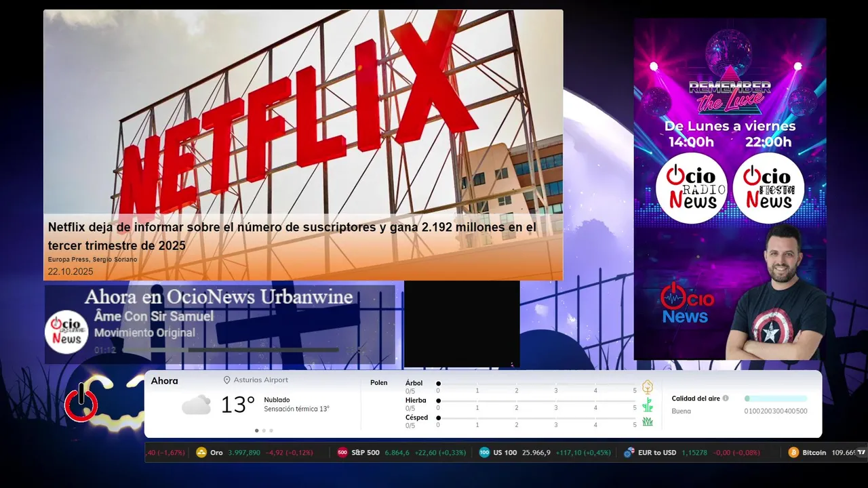The image size is (868, 488).
Task: Click the S&P 500 change +22,60 (+0,33%)
Action: (441, 453)
